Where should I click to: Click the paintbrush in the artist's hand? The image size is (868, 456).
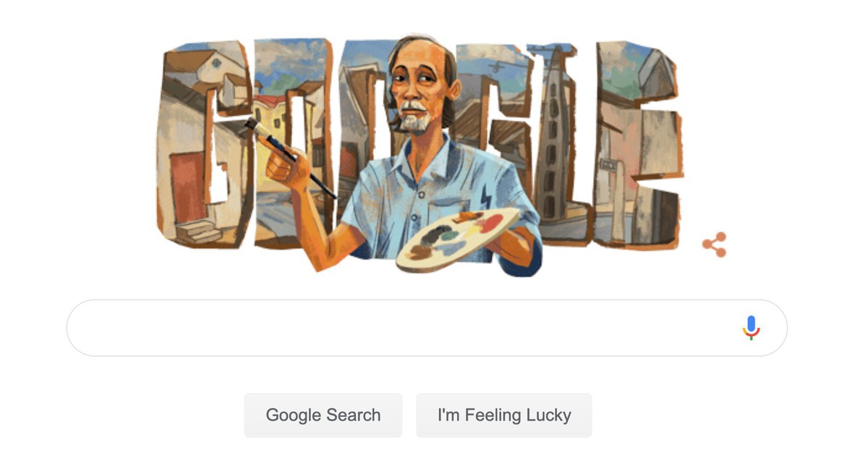pyautogui.click(x=289, y=159)
